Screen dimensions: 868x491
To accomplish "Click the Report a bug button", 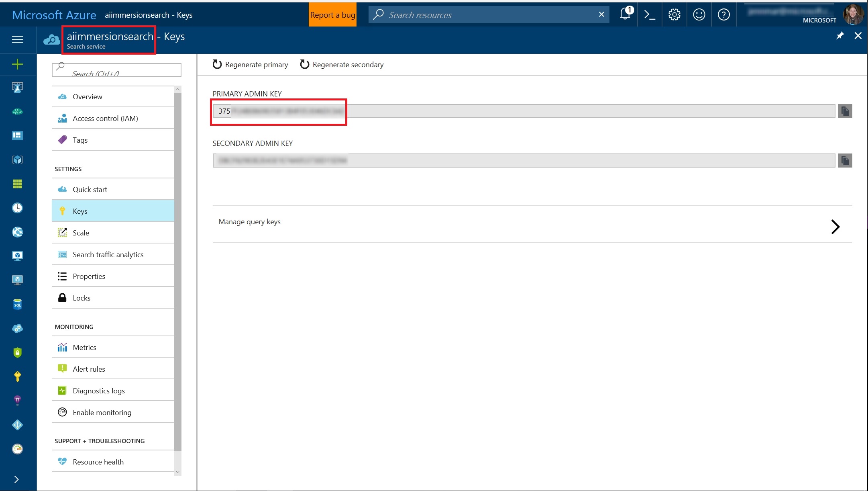I will click(x=332, y=14).
